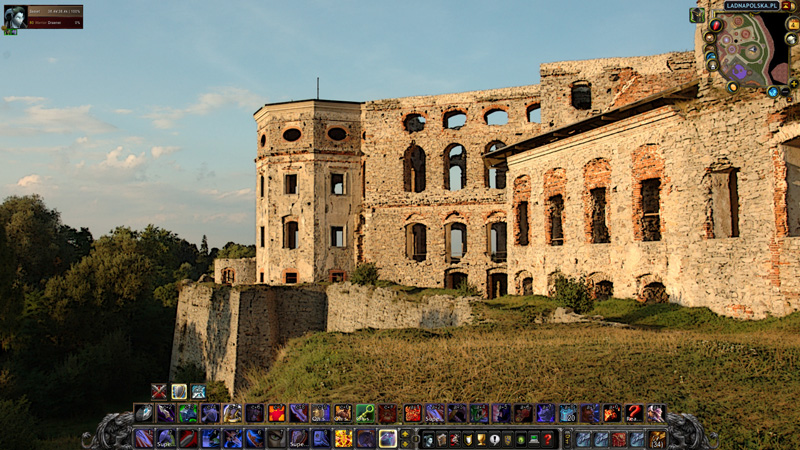This screenshot has height=450, width=800.
Task: Open the calendar button beside minimap
Action: (x=793, y=24)
